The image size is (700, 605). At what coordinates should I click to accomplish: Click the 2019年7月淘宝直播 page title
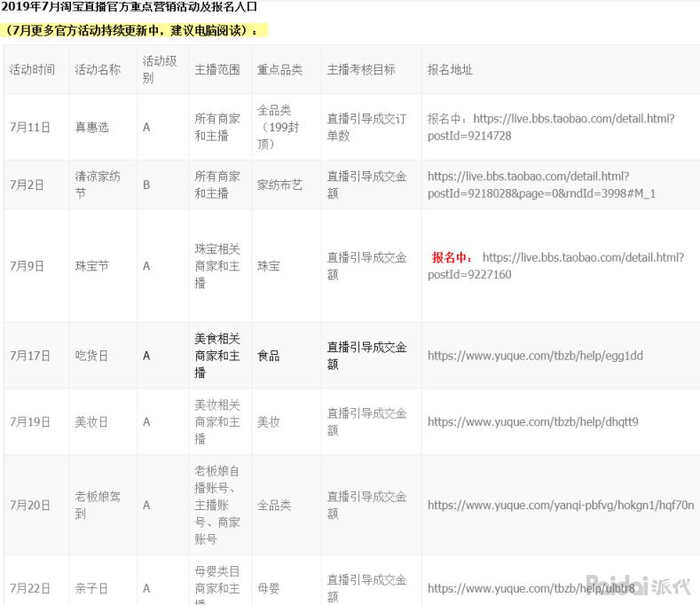point(129,7)
